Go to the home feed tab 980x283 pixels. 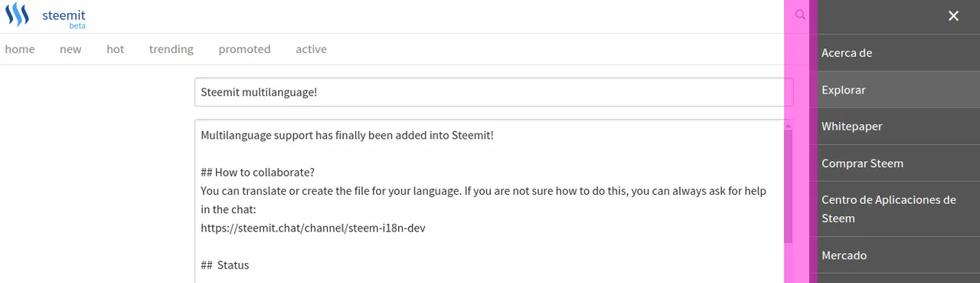point(20,49)
